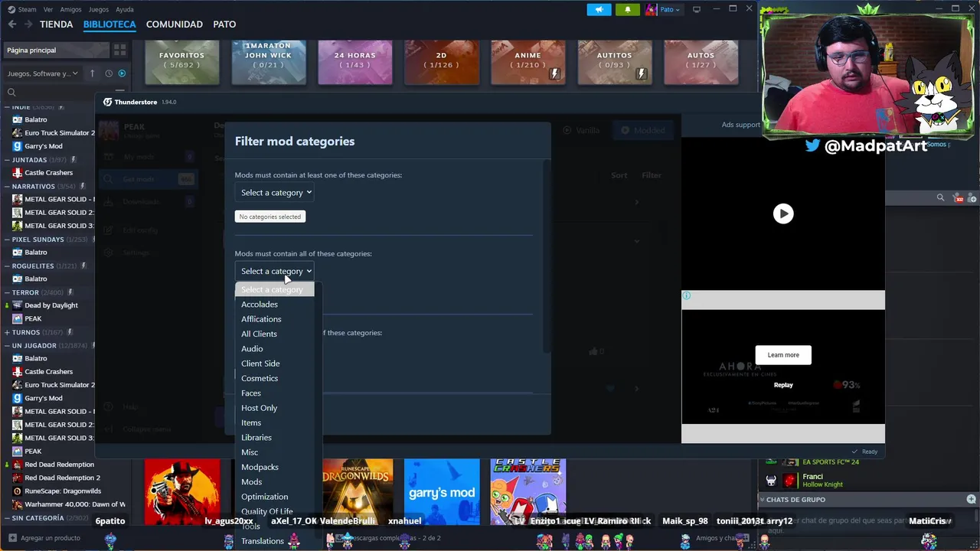
Task: Click the Big Picture monitor icon
Action: [x=696, y=9]
